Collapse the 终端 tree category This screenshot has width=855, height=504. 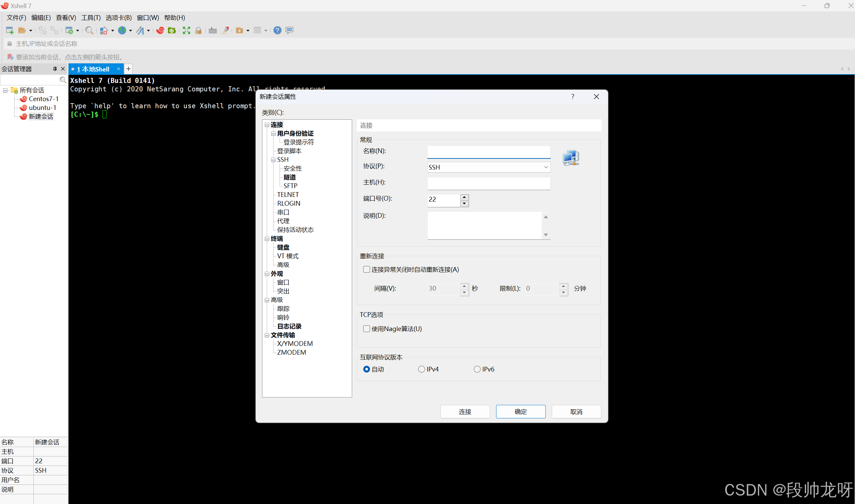click(267, 239)
